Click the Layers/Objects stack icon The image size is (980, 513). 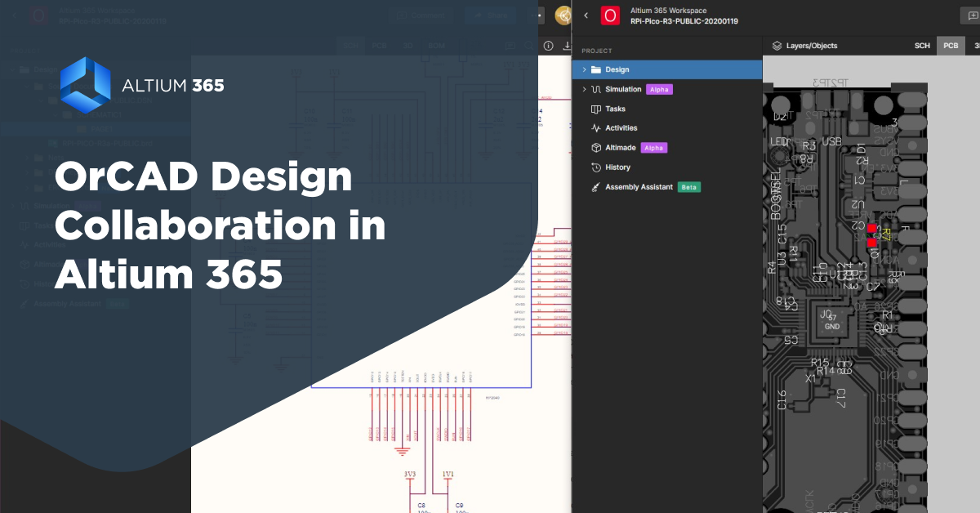[x=776, y=46]
